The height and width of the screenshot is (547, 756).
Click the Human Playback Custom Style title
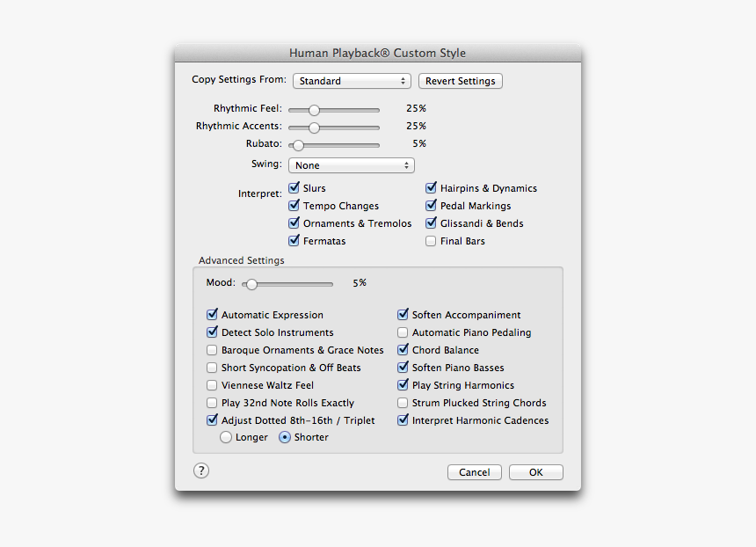pos(377,53)
